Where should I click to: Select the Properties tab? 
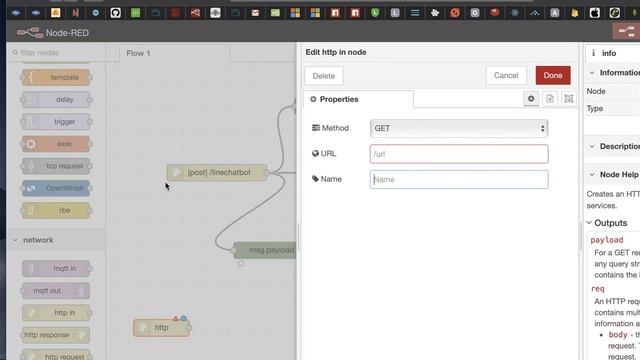(x=358, y=99)
